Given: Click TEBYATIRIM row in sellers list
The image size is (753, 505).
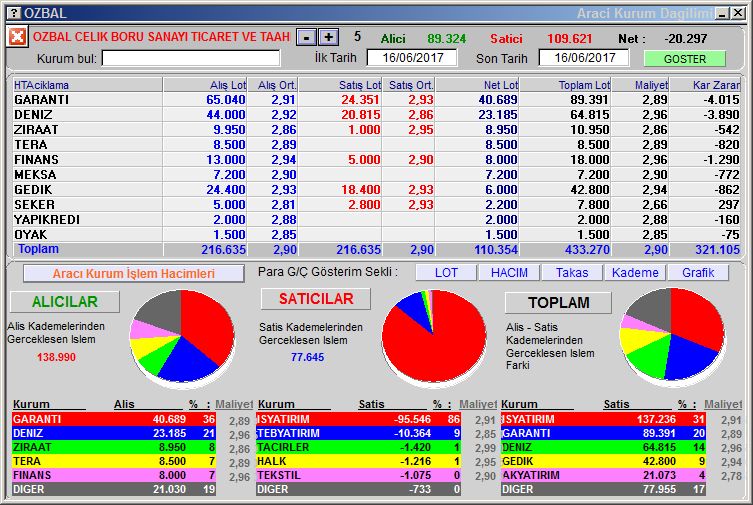Looking at the screenshot, I should (358, 433).
